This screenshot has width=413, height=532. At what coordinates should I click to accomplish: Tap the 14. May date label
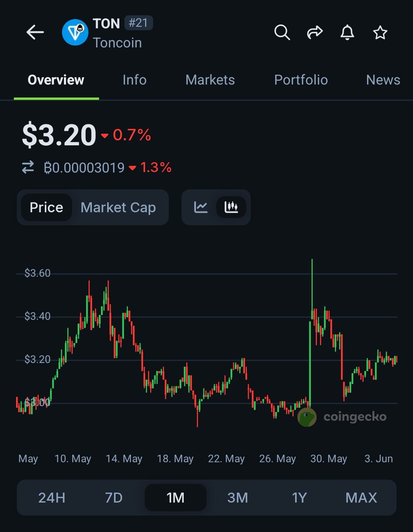tap(124, 459)
